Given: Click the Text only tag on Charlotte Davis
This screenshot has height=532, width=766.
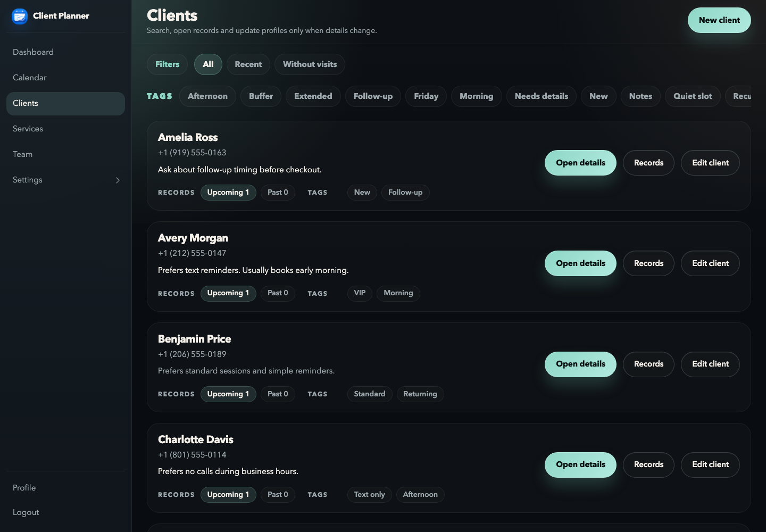Looking at the screenshot, I should click(x=369, y=495).
